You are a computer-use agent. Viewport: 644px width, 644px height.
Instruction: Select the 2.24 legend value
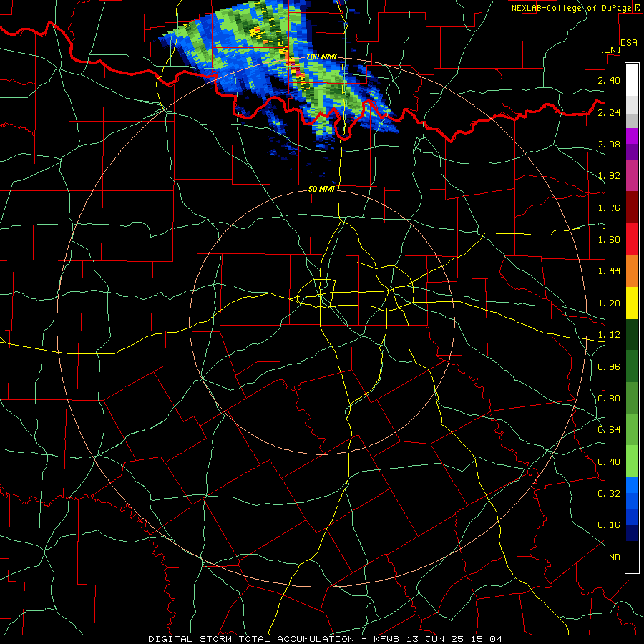[x=609, y=112]
